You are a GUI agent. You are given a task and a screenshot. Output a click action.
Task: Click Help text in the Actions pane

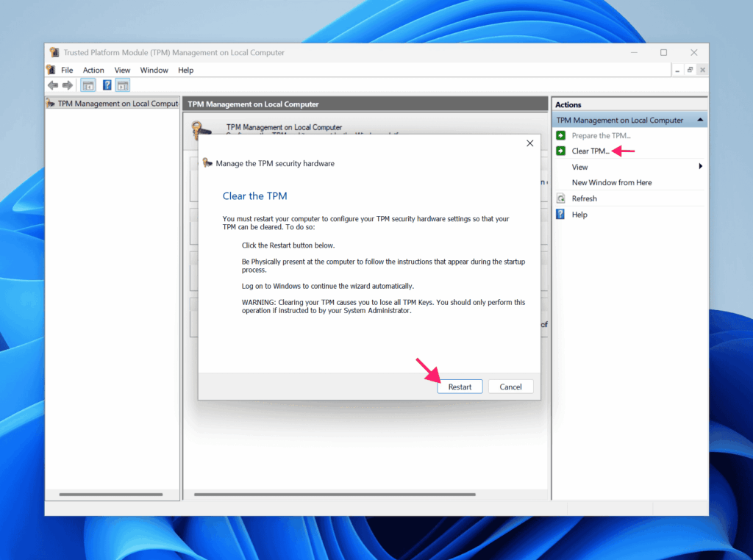[x=579, y=215]
